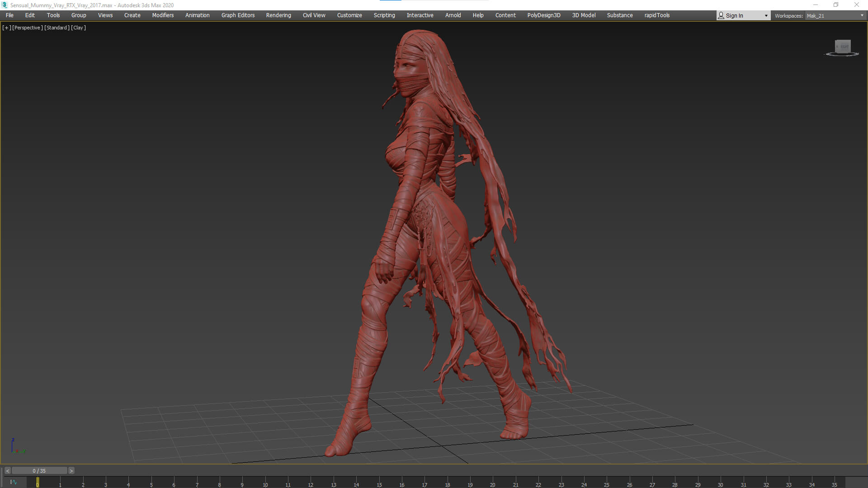Open the Civil View menu
This screenshot has height=488, width=868.
coord(314,15)
